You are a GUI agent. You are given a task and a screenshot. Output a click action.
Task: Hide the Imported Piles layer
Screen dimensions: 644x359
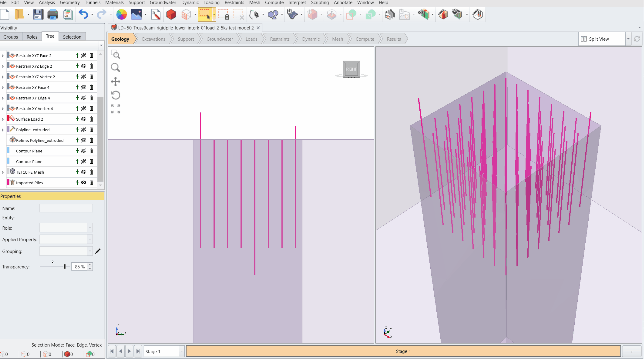point(84,183)
